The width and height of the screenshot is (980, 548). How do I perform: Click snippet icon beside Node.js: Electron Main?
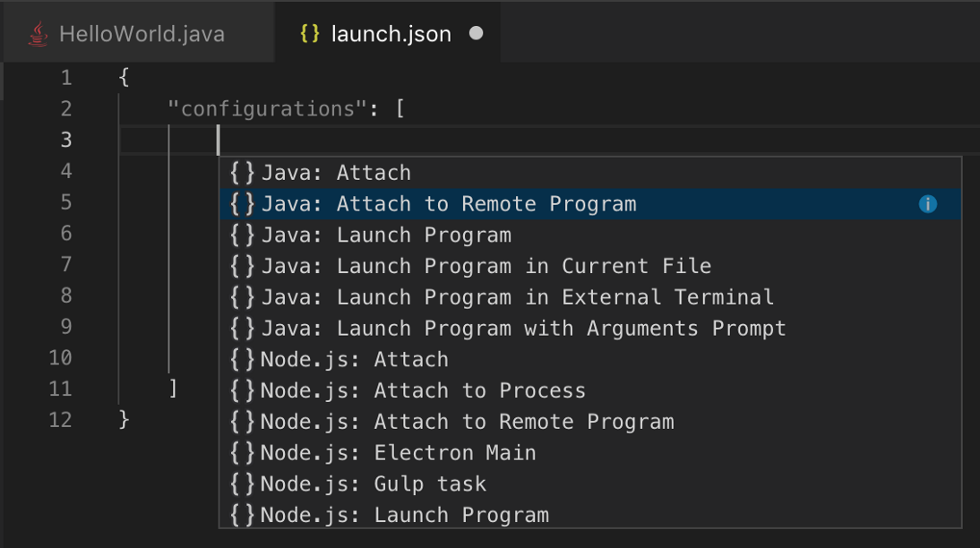(242, 453)
